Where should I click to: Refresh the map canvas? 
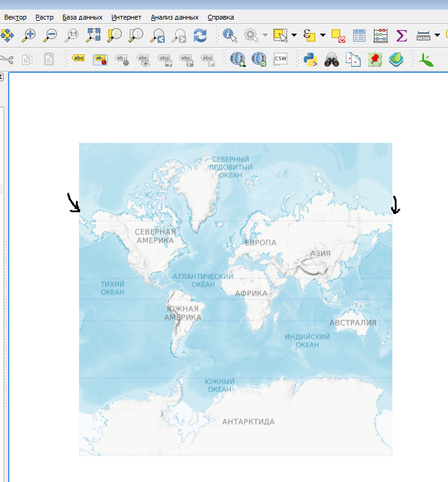200,35
